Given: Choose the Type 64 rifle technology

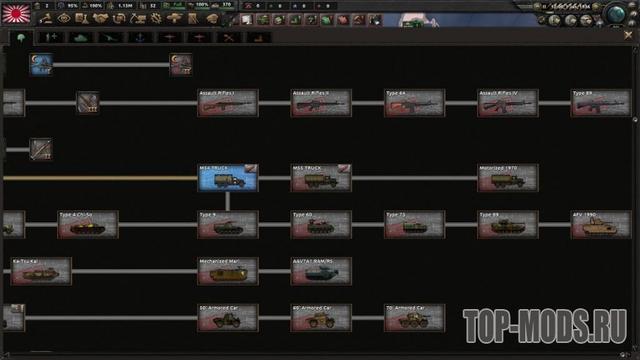Looking at the screenshot, I should click(x=414, y=103).
